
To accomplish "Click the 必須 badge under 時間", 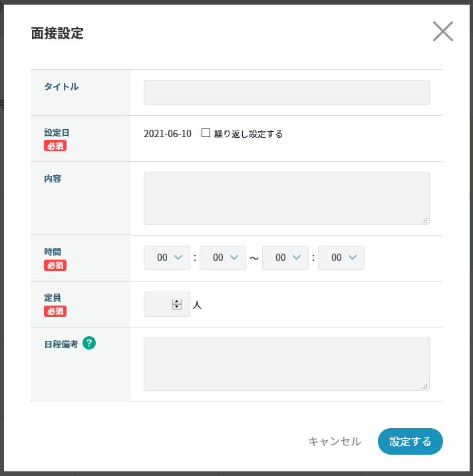I will (55, 265).
